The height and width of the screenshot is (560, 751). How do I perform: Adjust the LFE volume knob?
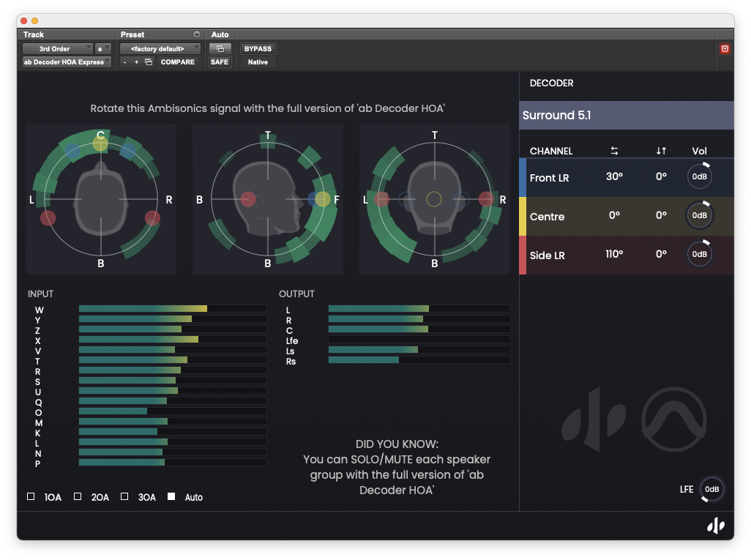coord(711,489)
